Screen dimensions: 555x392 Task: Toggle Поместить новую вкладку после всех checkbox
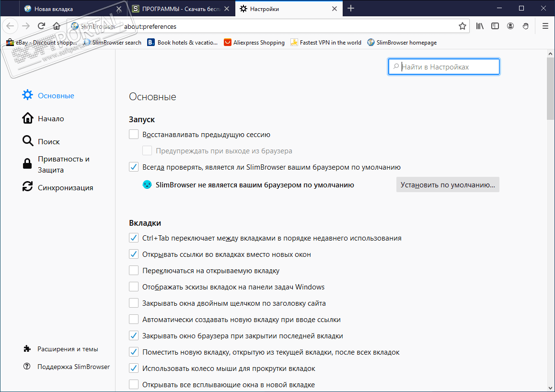coord(133,352)
